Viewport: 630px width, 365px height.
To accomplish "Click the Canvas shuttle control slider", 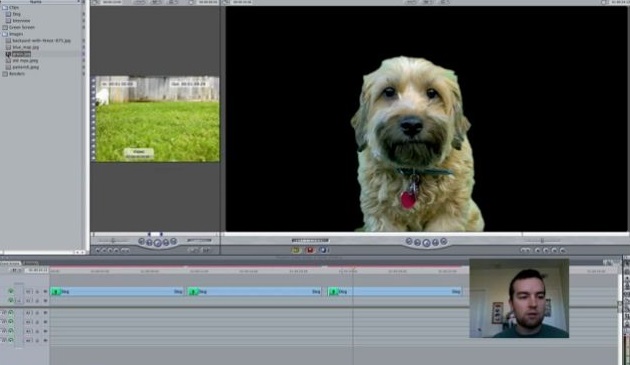I will [542, 241].
